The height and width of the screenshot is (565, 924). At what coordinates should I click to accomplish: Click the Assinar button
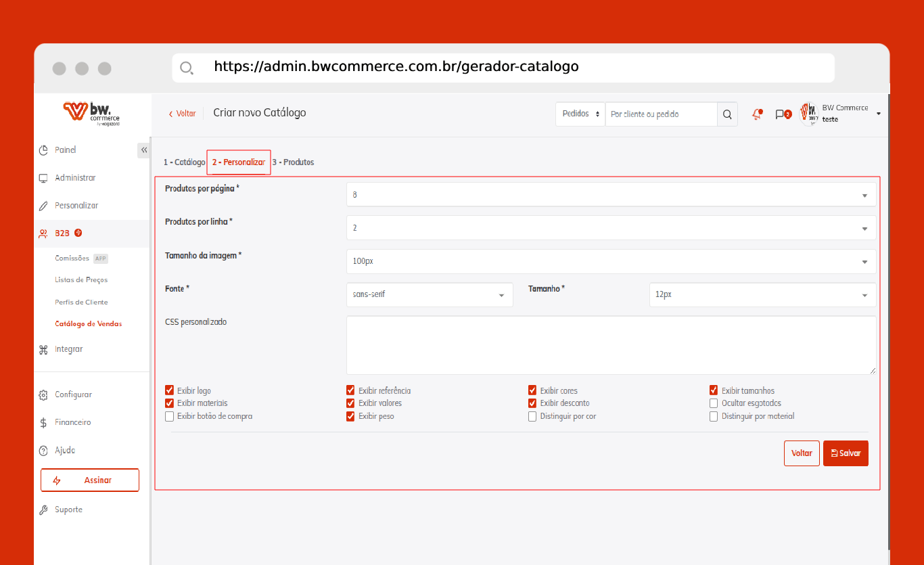pyautogui.click(x=90, y=480)
